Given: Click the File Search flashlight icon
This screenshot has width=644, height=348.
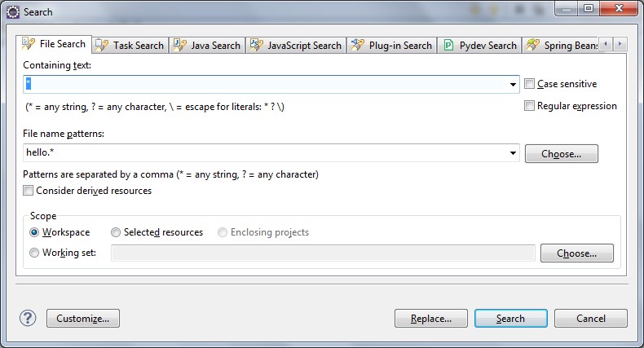Looking at the screenshot, I should point(29,44).
